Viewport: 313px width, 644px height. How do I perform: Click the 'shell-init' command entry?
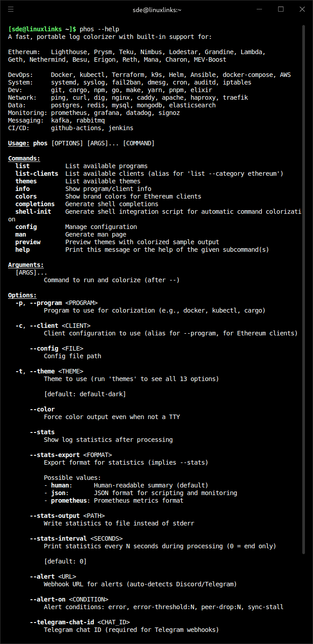tap(33, 212)
